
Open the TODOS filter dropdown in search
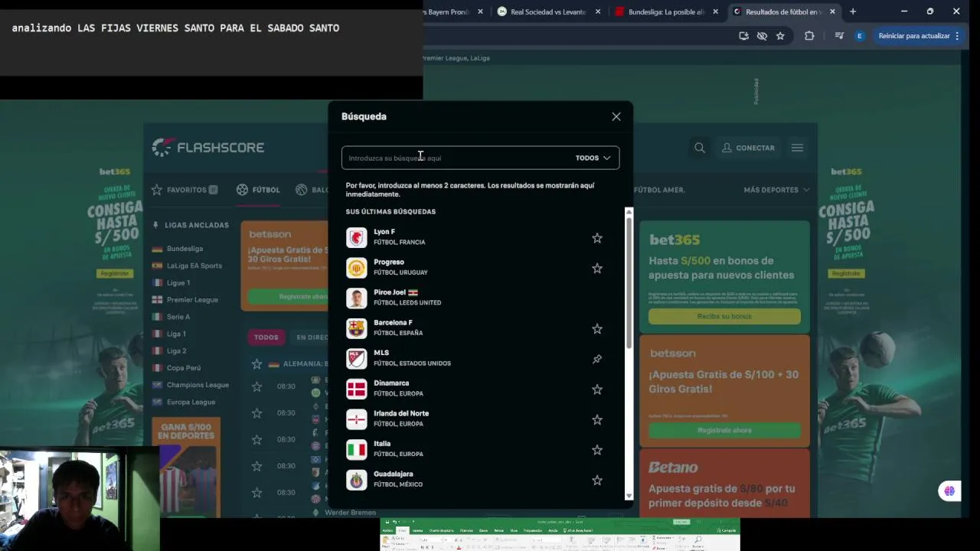[x=593, y=158]
